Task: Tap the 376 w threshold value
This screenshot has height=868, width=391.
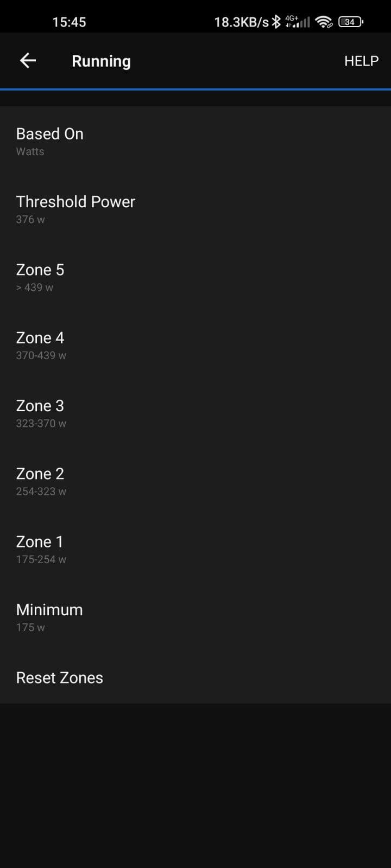Action: tap(30, 219)
